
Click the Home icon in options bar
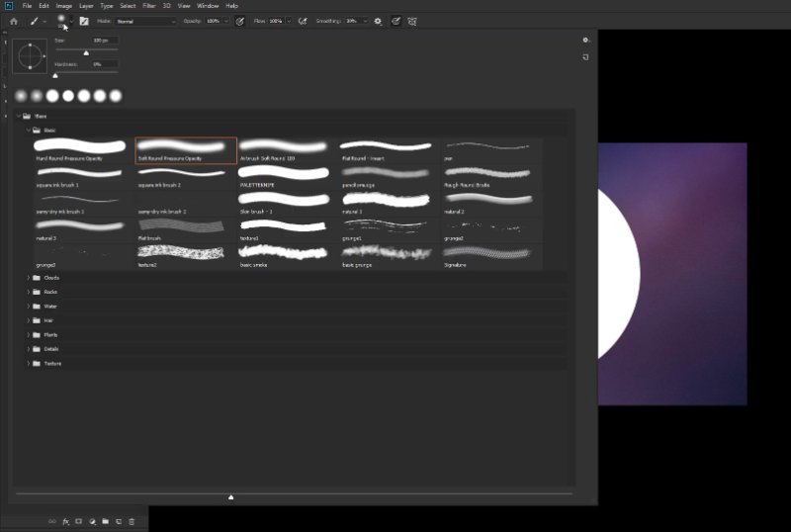(14, 20)
